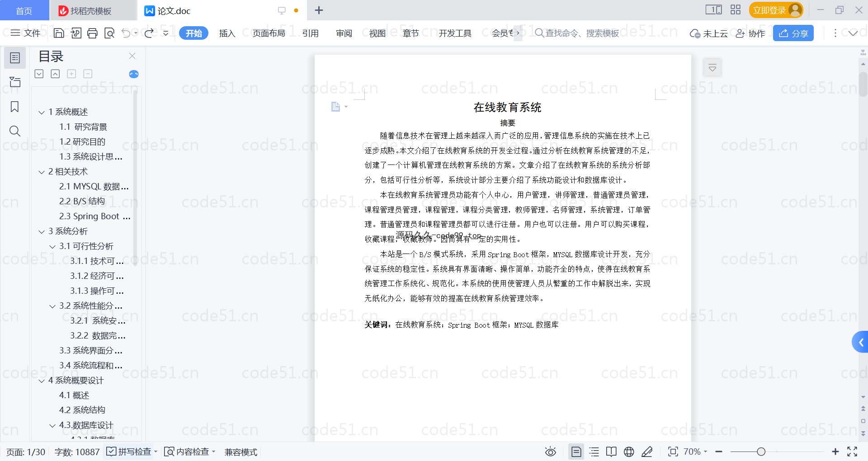The image size is (868, 461).
Task: Click the writing mode pen icon
Action: click(647, 452)
